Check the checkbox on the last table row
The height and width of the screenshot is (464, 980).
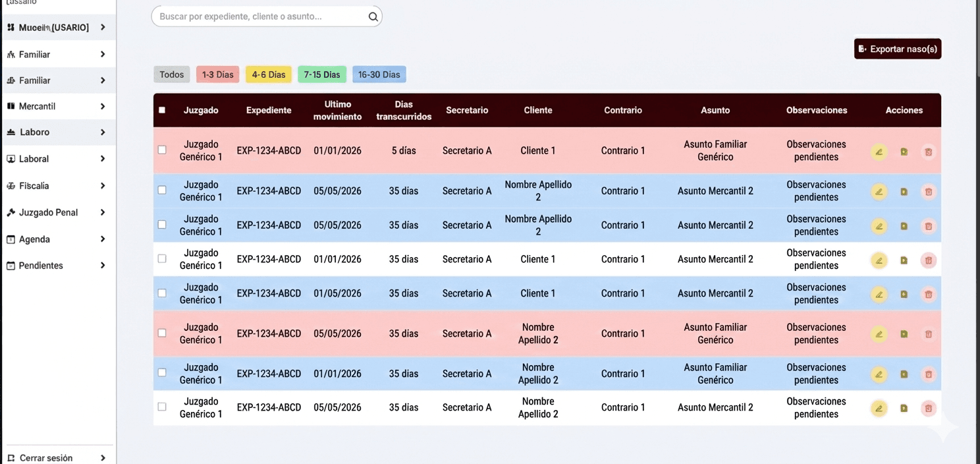coord(162,406)
